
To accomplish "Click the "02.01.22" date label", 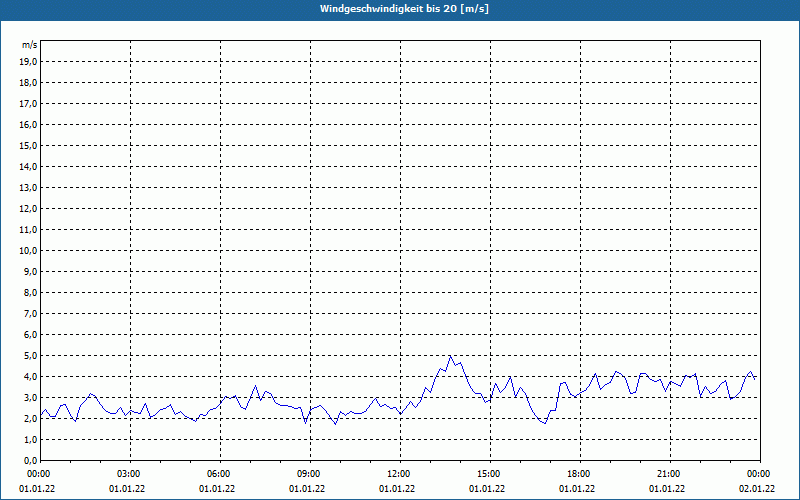I will (757, 489).
